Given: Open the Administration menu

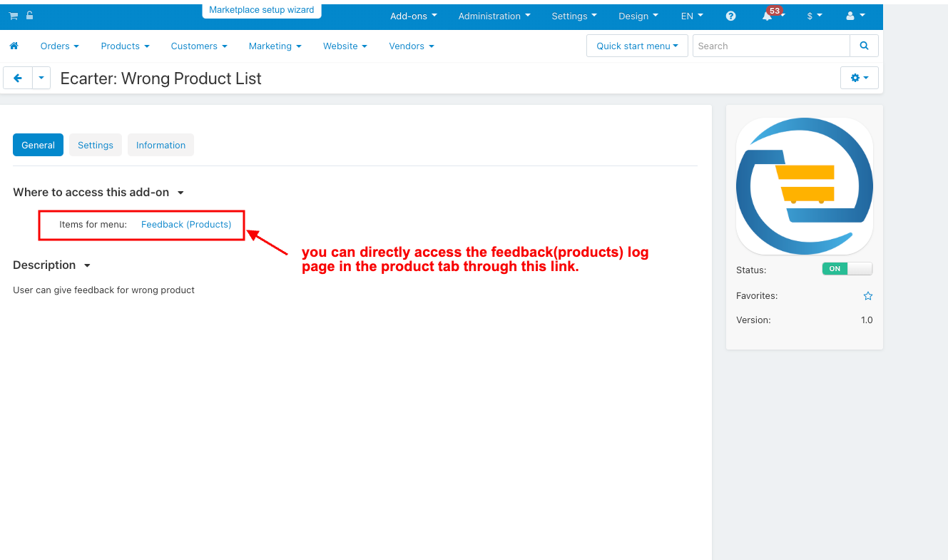Looking at the screenshot, I should coord(494,16).
